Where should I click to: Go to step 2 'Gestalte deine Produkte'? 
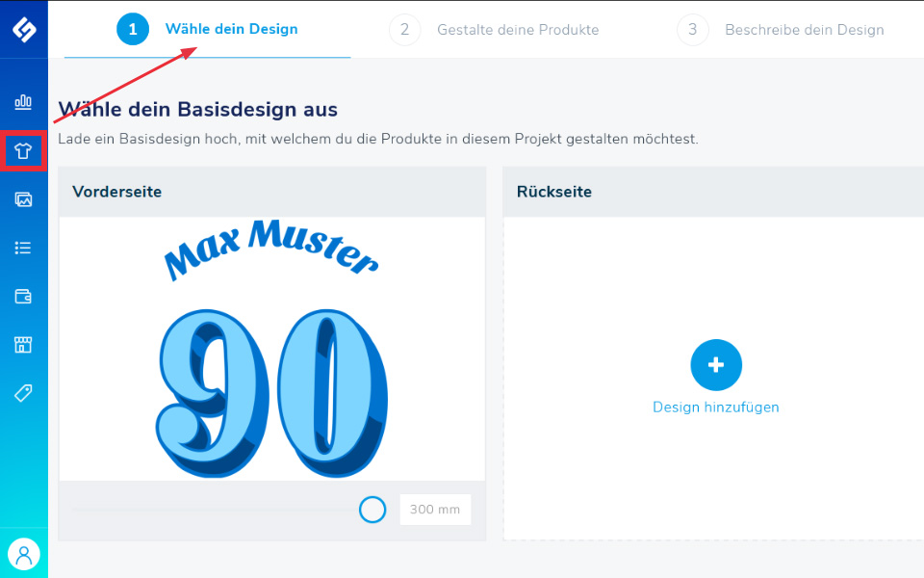(494, 30)
